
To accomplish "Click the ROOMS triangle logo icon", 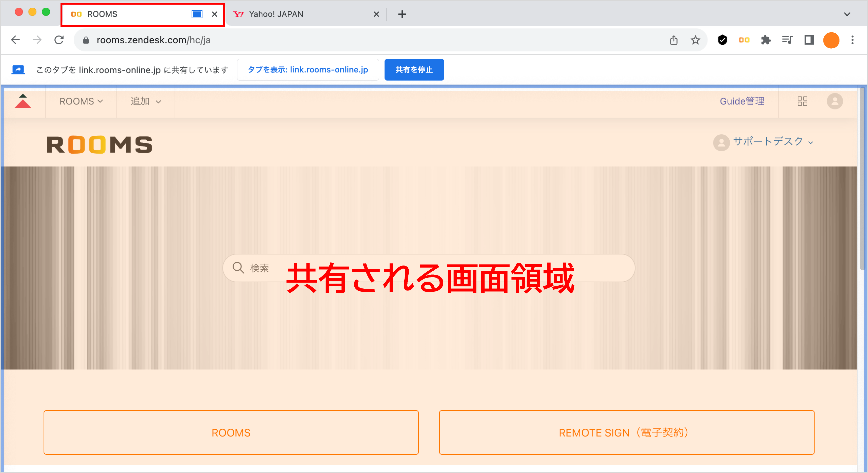I will (23, 101).
